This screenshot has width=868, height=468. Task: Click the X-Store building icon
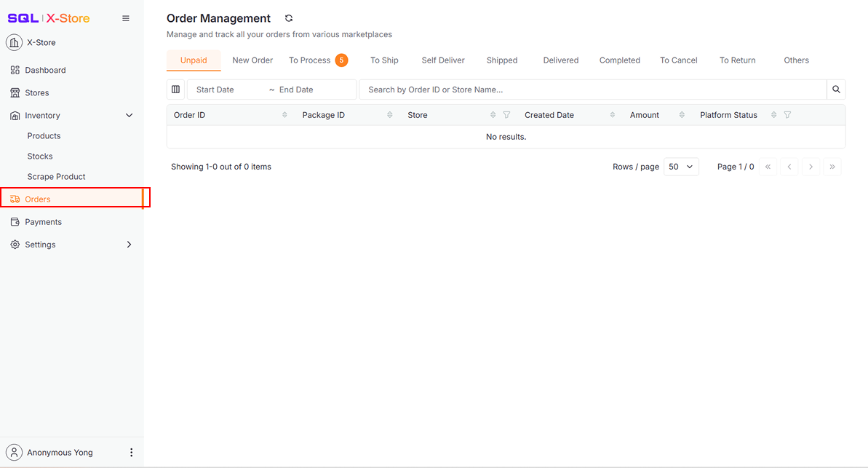[x=14, y=42]
